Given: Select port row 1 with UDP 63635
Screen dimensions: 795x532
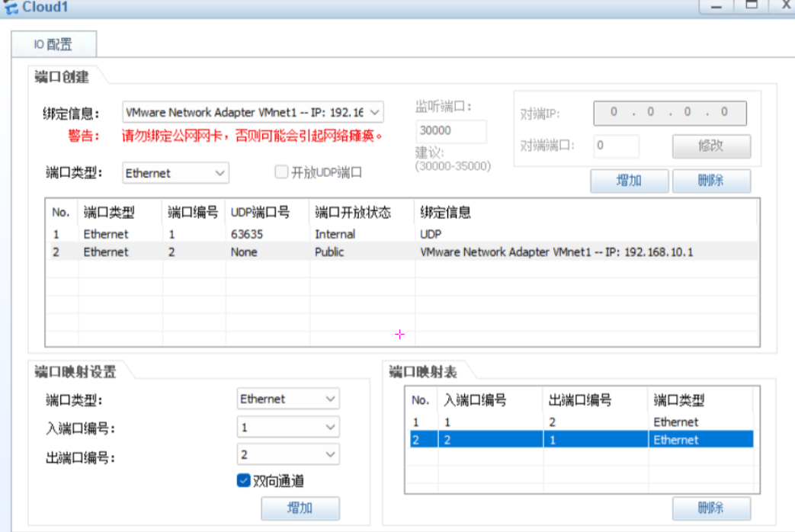Looking at the screenshot, I should (402, 234).
